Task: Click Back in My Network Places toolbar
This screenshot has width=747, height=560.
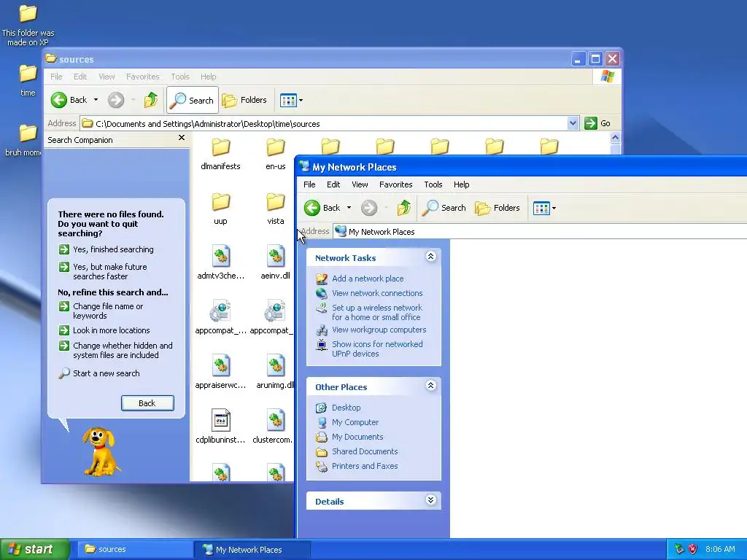Action: [x=322, y=208]
